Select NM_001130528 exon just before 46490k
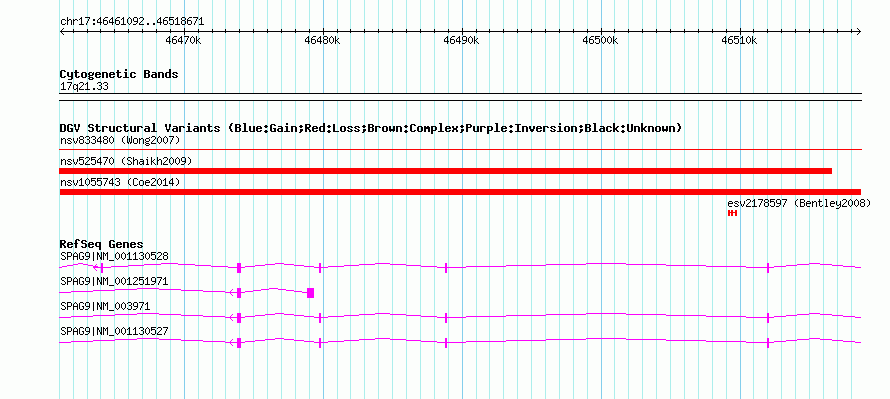The width and height of the screenshot is (890, 399). (446, 268)
